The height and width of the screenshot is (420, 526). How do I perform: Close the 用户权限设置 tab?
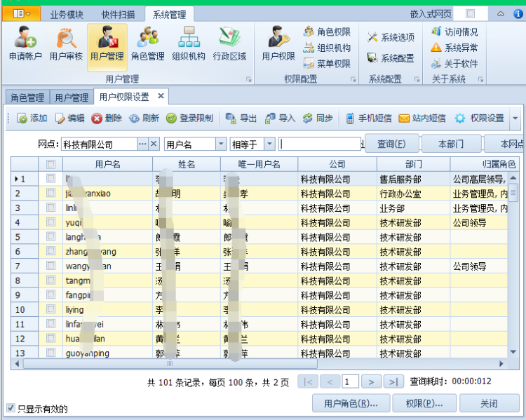point(161,96)
